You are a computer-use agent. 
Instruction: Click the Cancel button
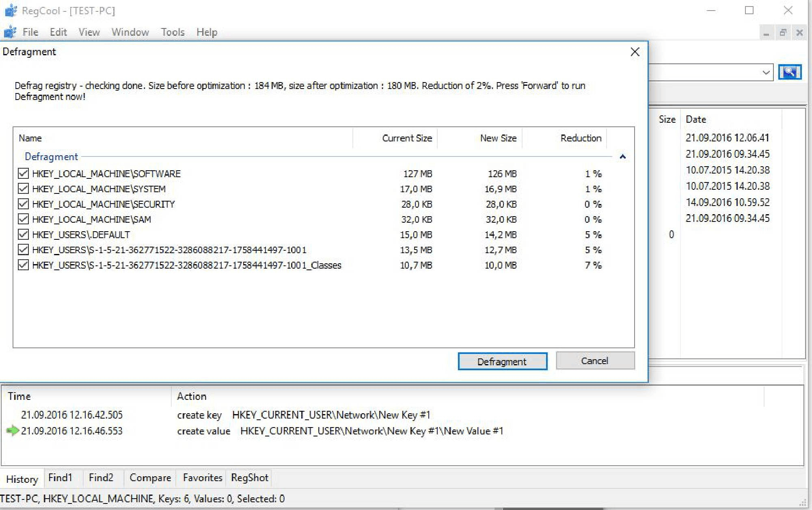click(595, 361)
